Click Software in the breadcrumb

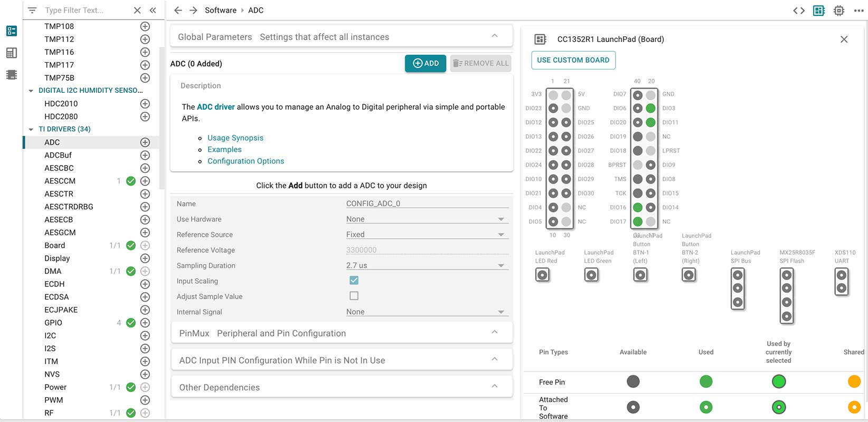(x=221, y=10)
